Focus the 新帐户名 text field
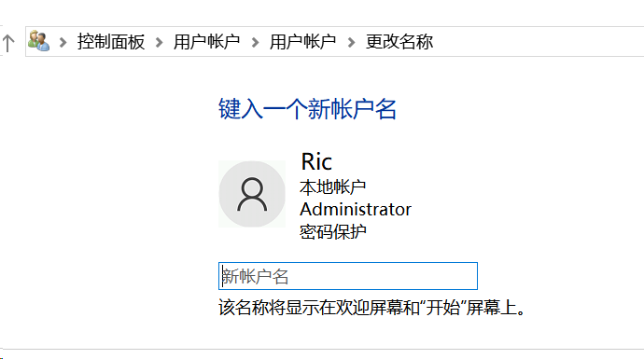 348,276
